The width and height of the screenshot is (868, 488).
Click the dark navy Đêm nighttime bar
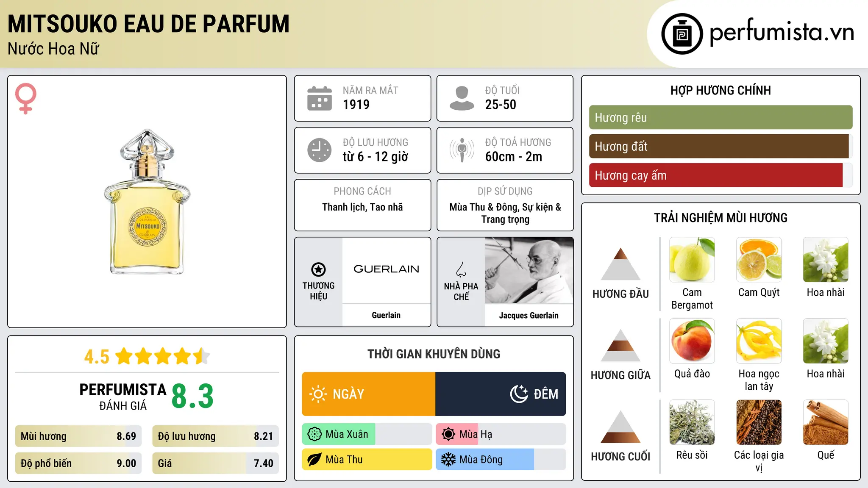tap(501, 394)
